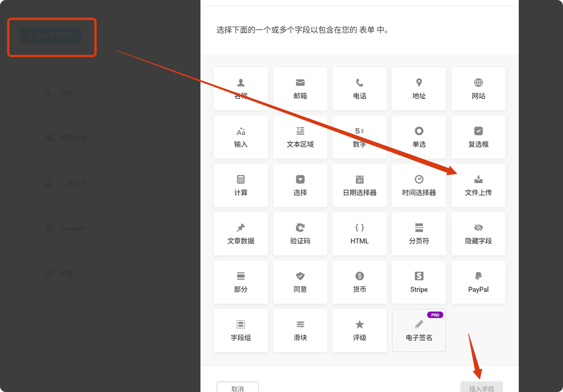This screenshot has width=563, height=392.
Task: Pick the 文本区域 textarea field tile
Action: pyautogui.click(x=300, y=137)
